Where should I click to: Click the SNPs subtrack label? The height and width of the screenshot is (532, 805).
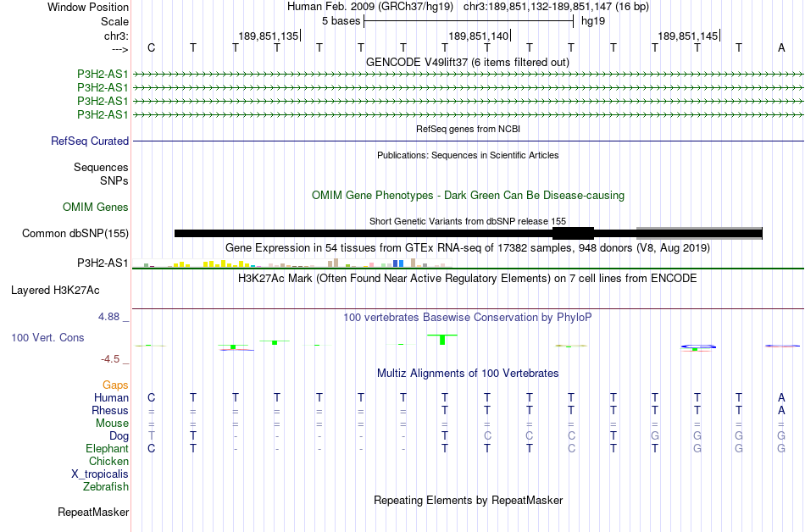114,180
